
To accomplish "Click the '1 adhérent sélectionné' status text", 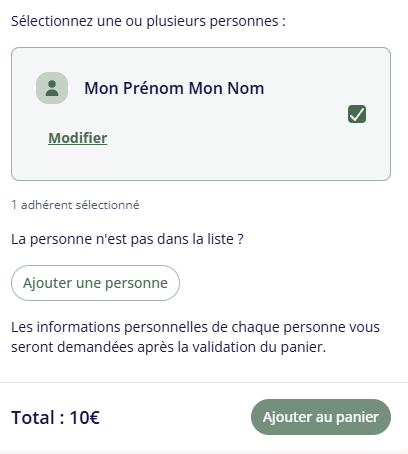I will [75, 205].
